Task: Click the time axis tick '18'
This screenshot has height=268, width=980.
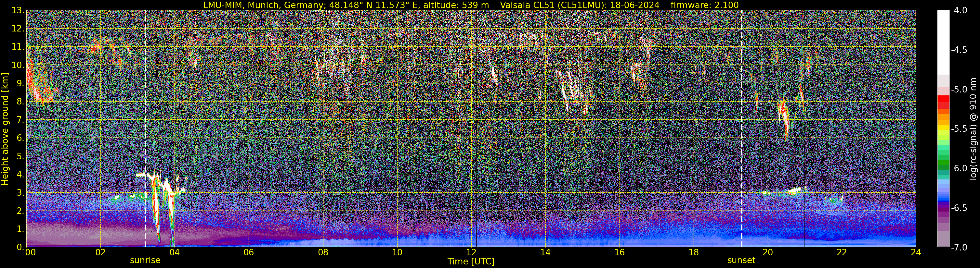Action: click(694, 252)
